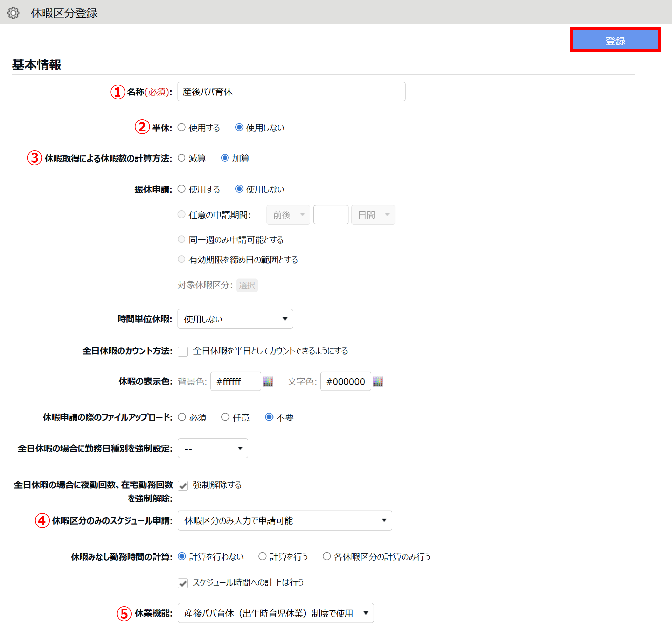Open the text color palette picker icon

tap(378, 381)
